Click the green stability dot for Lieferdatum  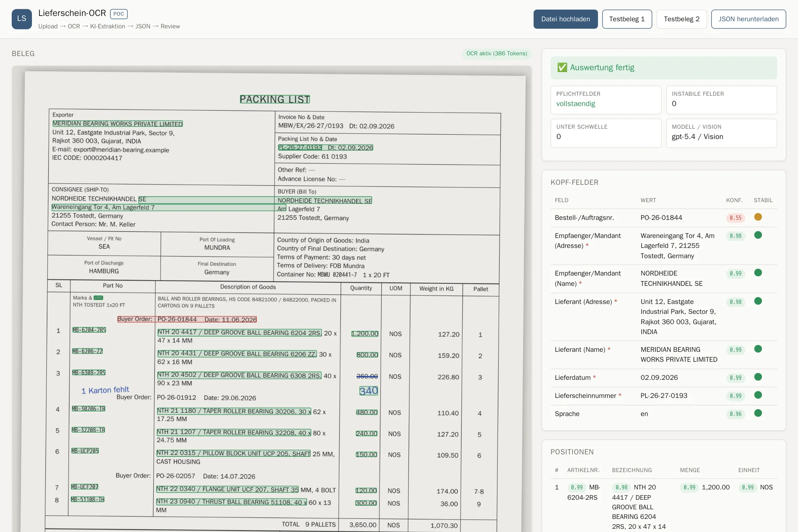[x=758, y=377]
